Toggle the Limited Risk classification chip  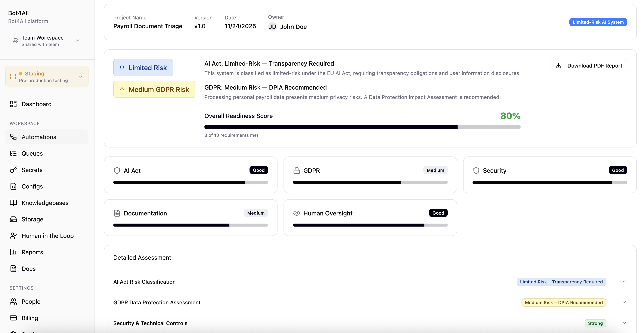click(x=143, y=67)
